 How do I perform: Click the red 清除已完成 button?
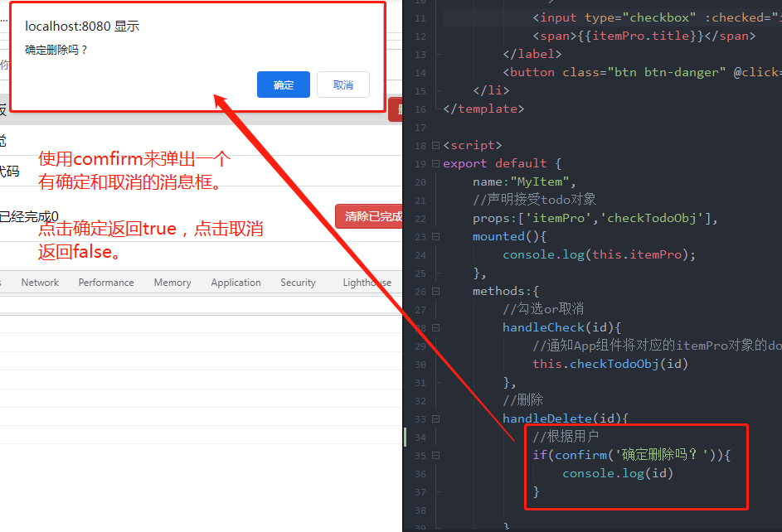(369, 216)
